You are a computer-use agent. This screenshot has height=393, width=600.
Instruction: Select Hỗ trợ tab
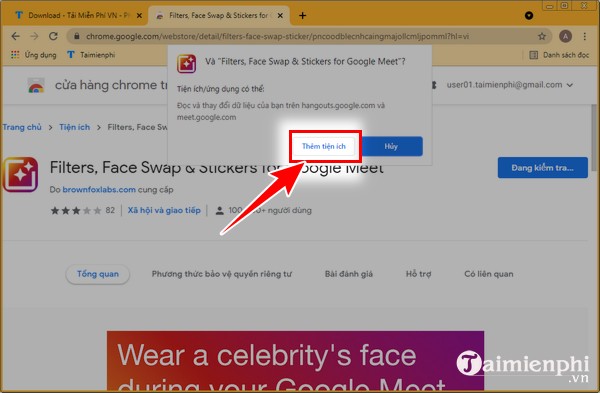(x=418, y=274)
